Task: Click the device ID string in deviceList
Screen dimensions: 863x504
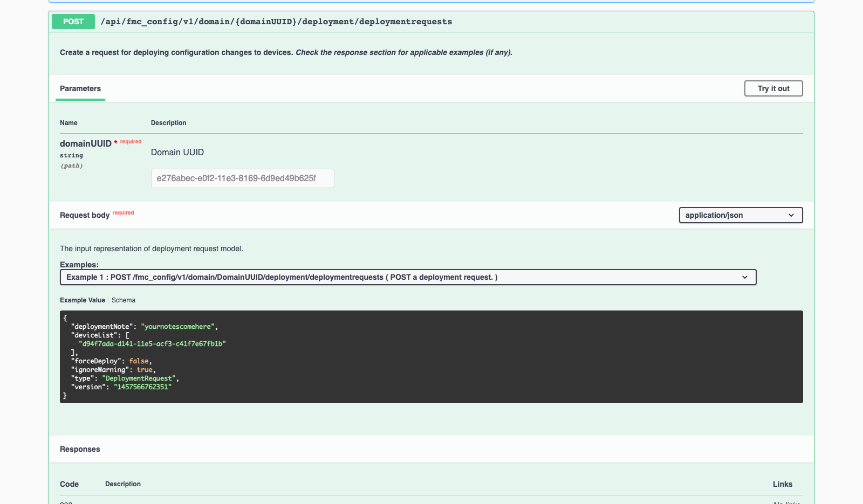Action: click(152, 344)
